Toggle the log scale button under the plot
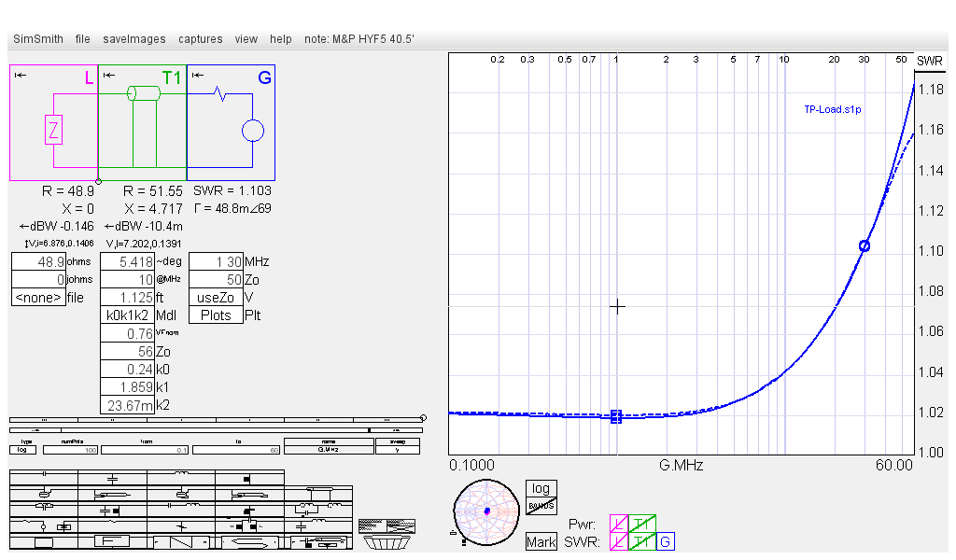Viewport: 956px width, 560px height. (541, 488)
